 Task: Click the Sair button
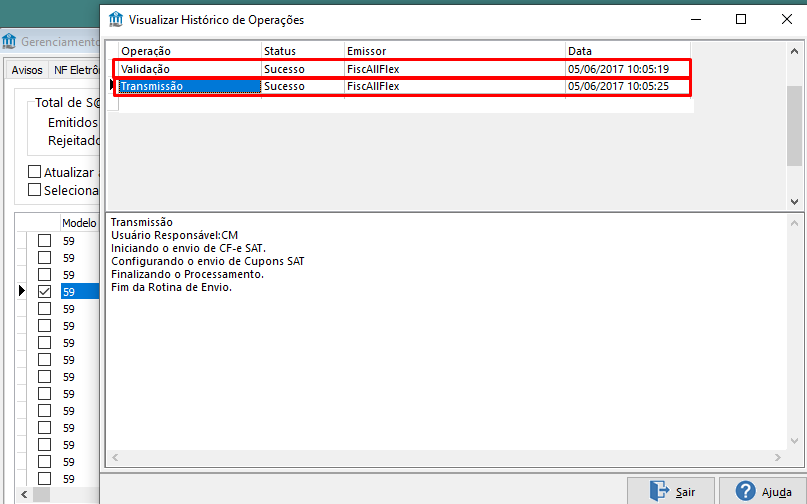[x=671, y=491]
